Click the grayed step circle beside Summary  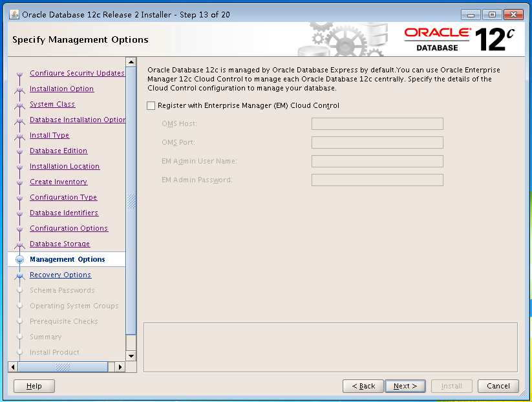point(19,337)
